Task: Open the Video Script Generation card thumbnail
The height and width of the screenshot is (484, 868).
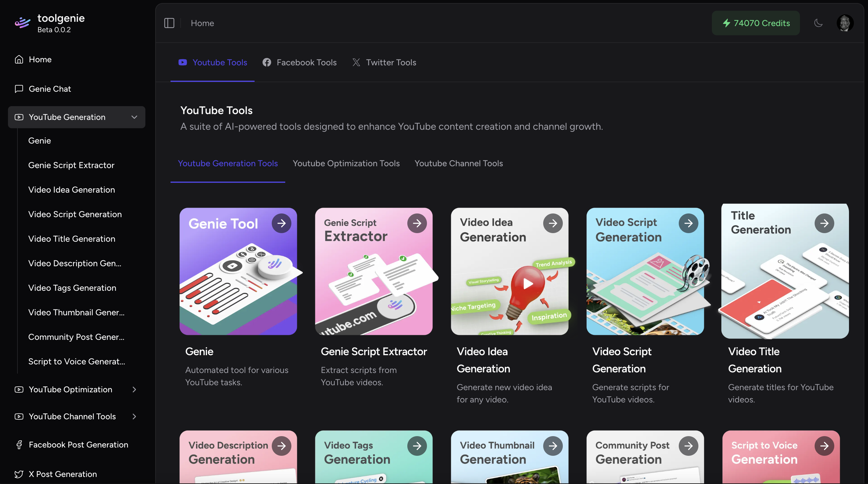Action: click(645, 271)
